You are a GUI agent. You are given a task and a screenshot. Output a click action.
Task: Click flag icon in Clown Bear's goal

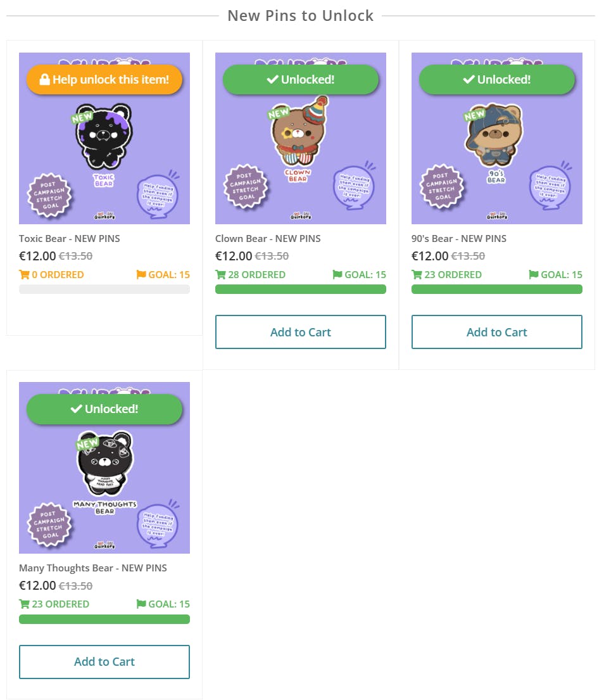coord(337,275)
